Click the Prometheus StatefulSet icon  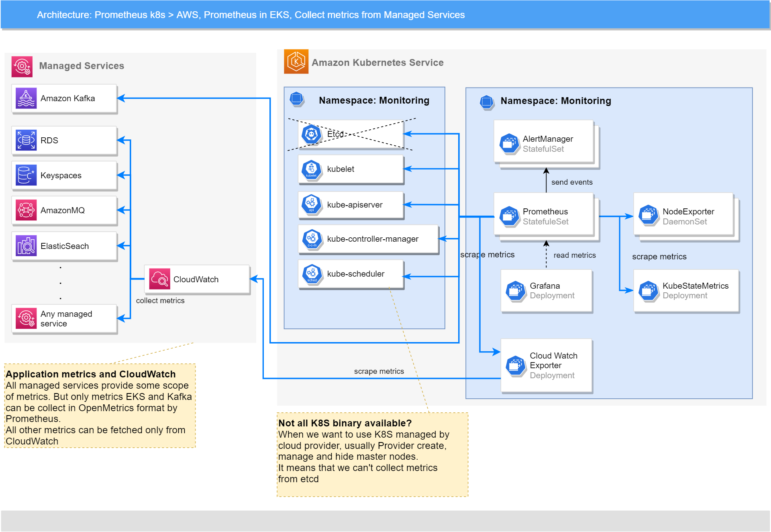[x=509, y=216]
